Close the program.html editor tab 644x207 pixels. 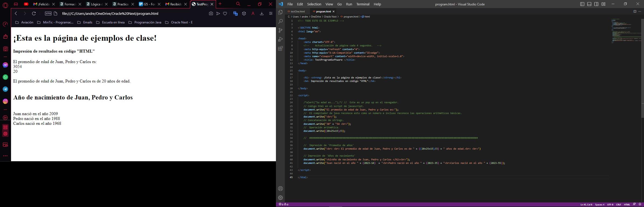334,12
